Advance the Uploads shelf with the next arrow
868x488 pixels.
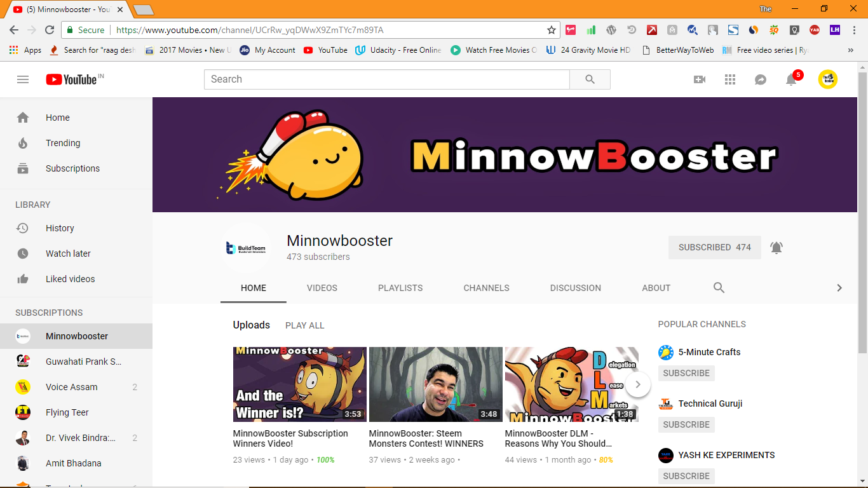coord(638,384)
